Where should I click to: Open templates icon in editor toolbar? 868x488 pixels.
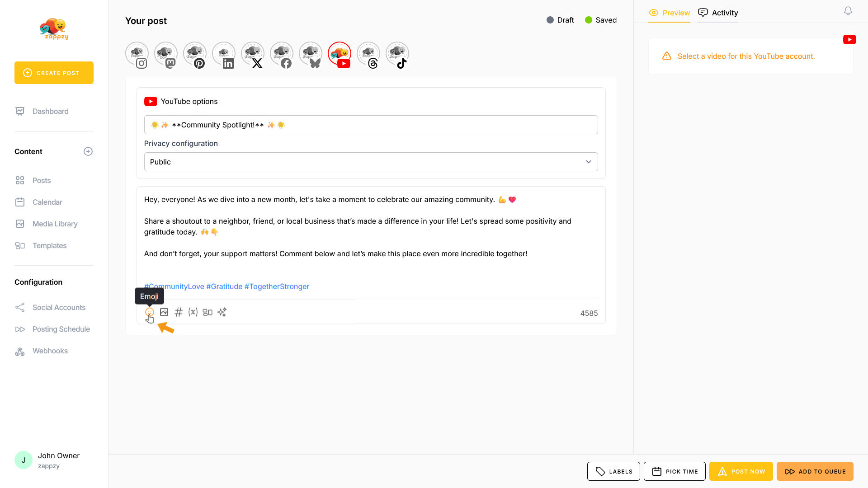[208, 312]
